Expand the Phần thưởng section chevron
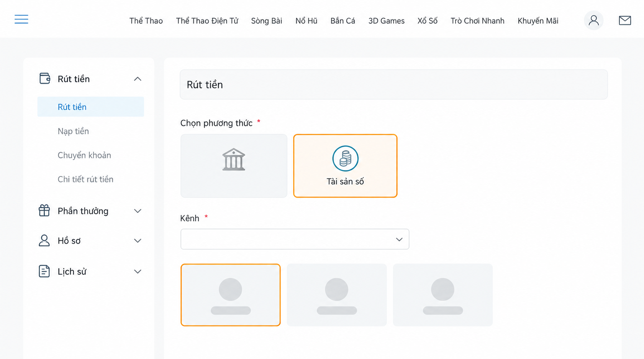Viewport: 644px width, 359px height. pyautogui.click(x=138, y=211)
